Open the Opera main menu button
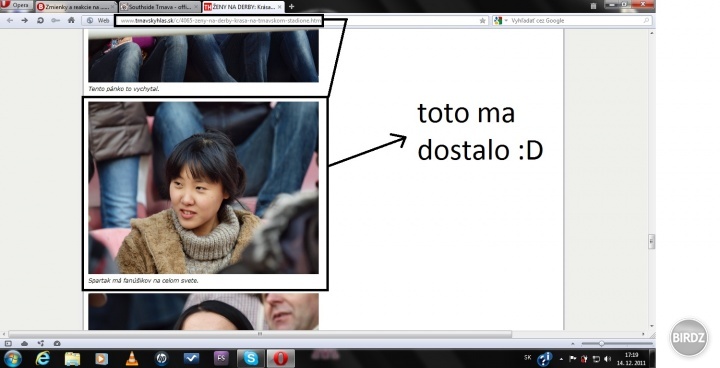720x368 pixels. tap(17, 5)
